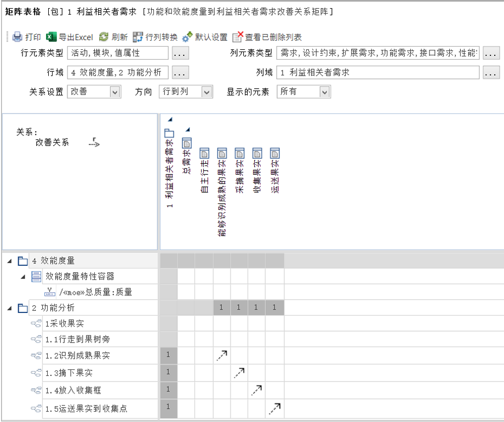Click the 1.2识别成熟果实 activity icon
Viewport: 504px width, 422px height.
[x=36, y=356]
